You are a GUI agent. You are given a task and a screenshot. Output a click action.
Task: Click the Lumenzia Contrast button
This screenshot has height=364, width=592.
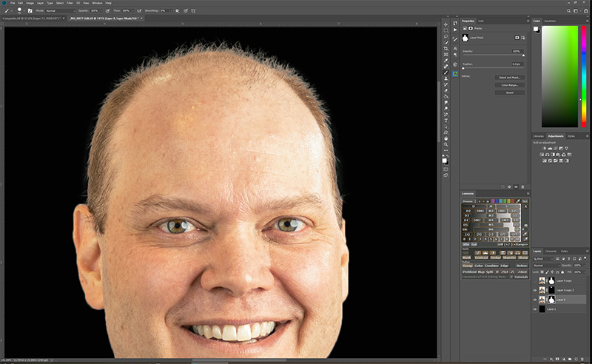482,257
